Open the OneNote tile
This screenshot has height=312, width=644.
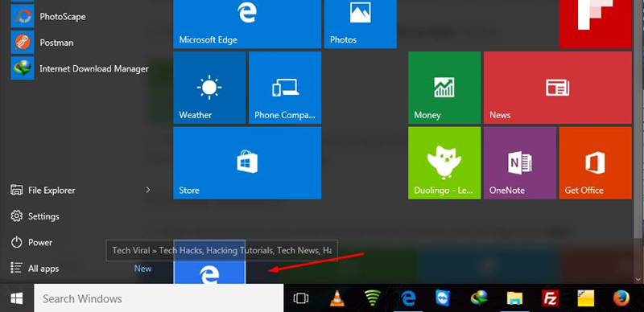pos(520,163)
